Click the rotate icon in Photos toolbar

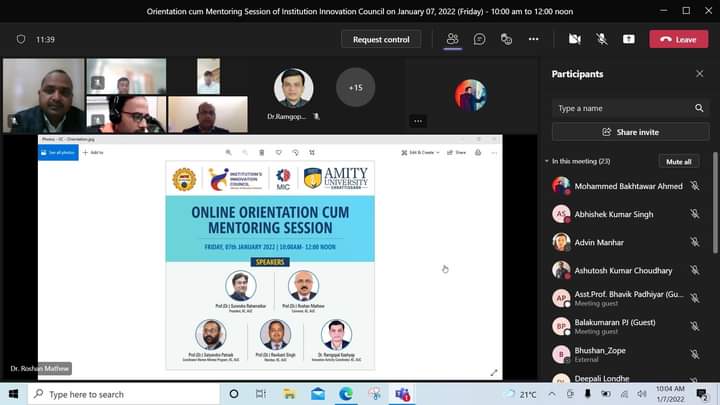pyautogui.click(x=295, y=152)
